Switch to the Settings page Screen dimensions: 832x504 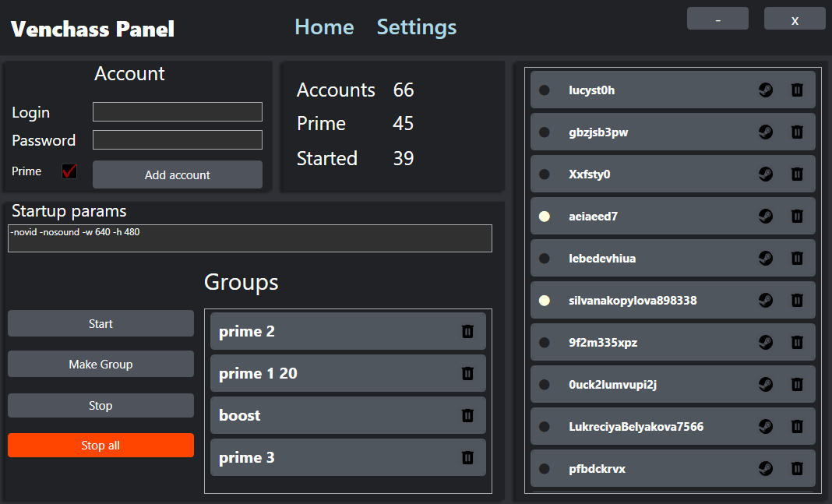(416, 26)
